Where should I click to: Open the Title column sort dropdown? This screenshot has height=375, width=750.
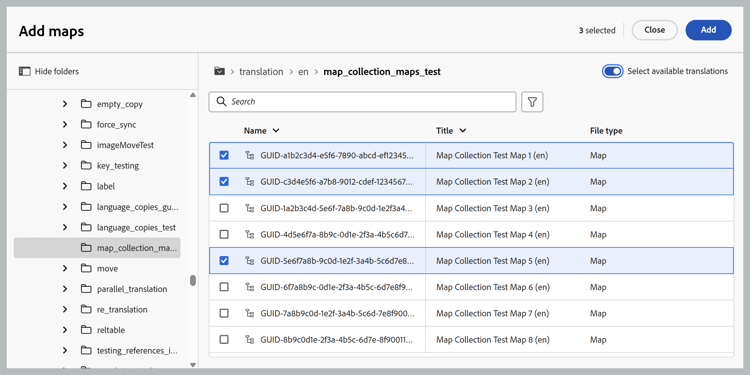click(x=463, y=131)
